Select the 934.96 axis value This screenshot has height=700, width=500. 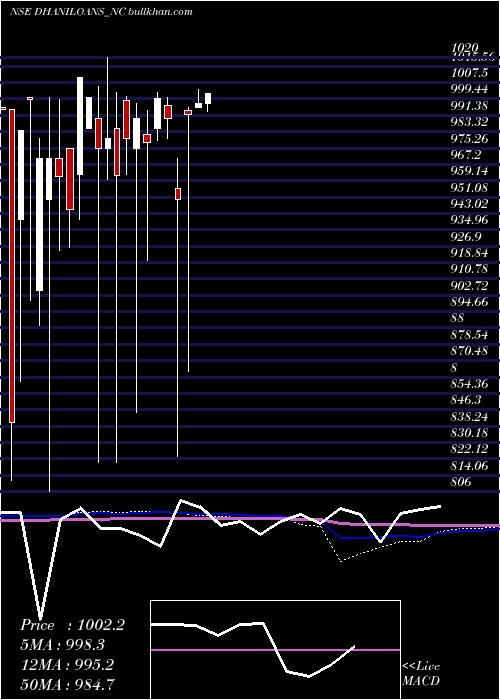(469, 220)
